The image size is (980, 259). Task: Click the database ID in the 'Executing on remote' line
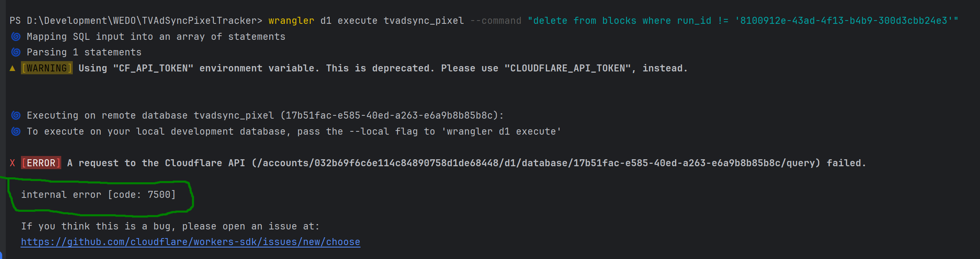[389, 115]
